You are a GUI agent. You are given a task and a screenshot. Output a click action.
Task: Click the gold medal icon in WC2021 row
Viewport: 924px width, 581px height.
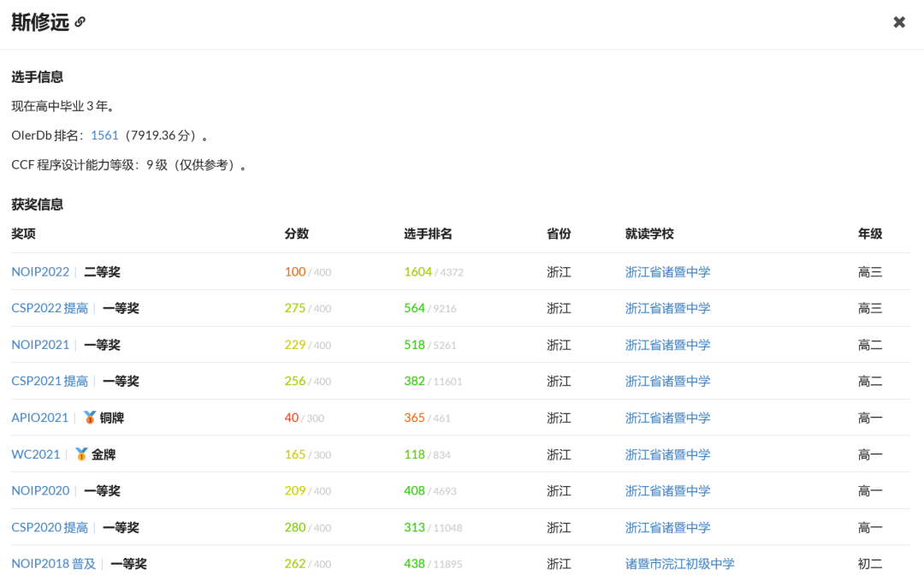coord(81,454)
